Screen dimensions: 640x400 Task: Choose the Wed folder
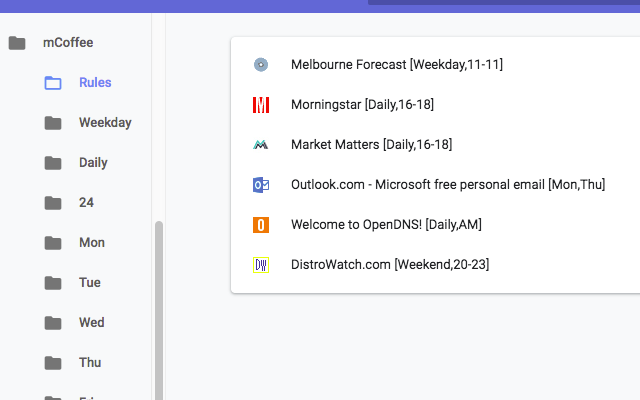click(x=91, y=323)
